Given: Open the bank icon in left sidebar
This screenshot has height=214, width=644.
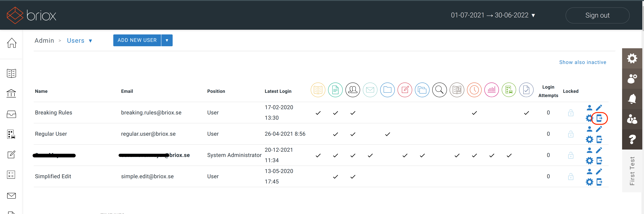Looking at the screenshot, I should [x=11, y=93].
